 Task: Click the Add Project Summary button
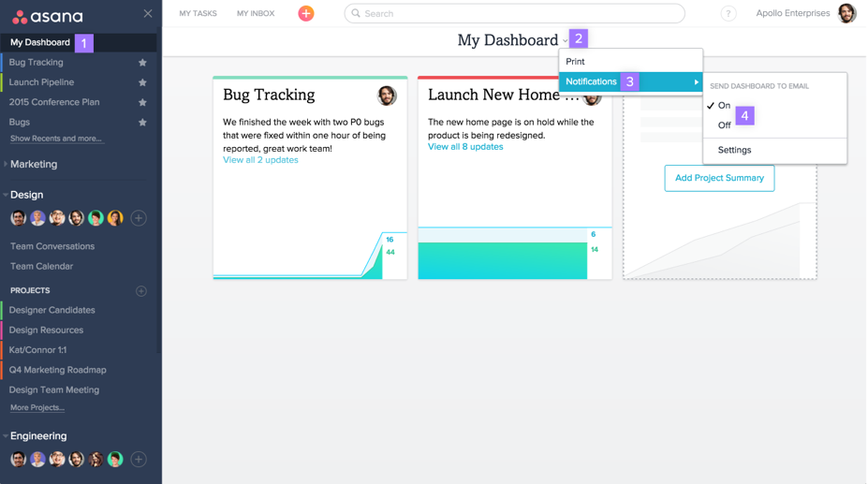(x=719, y=178)
